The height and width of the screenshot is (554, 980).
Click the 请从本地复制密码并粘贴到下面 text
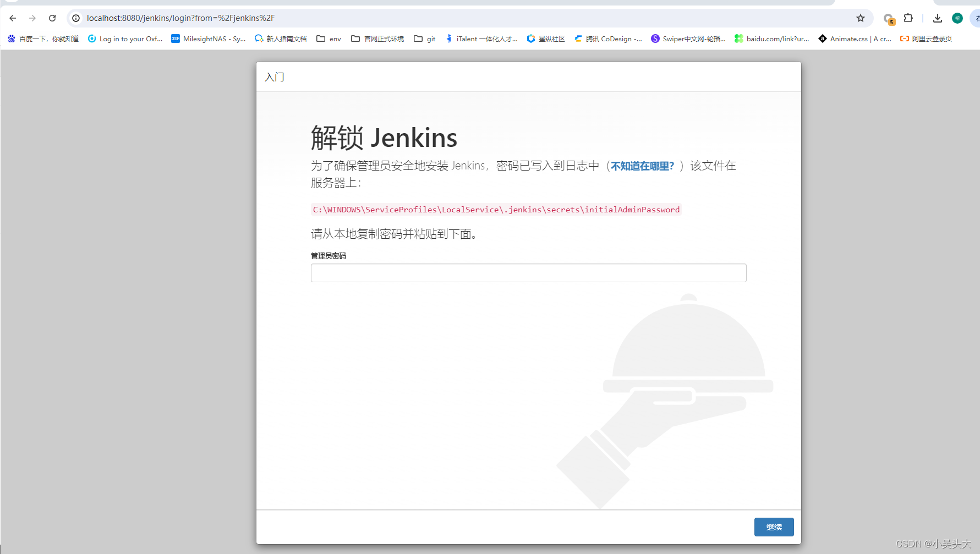394,234
